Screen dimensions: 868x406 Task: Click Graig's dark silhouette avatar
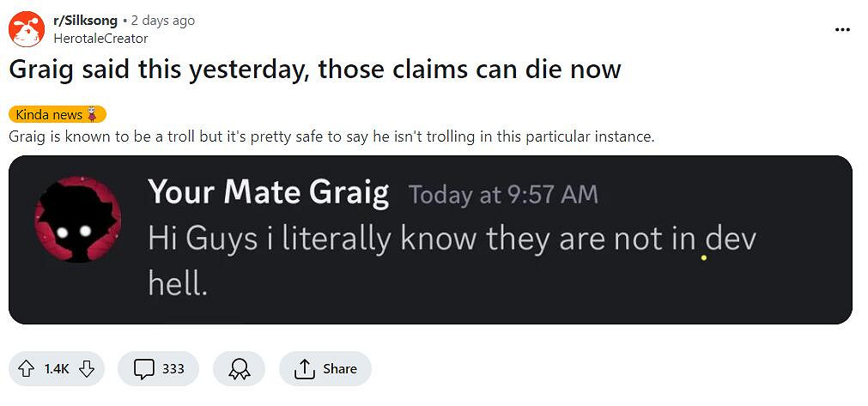pyautogui.click(x=77, y=220)
